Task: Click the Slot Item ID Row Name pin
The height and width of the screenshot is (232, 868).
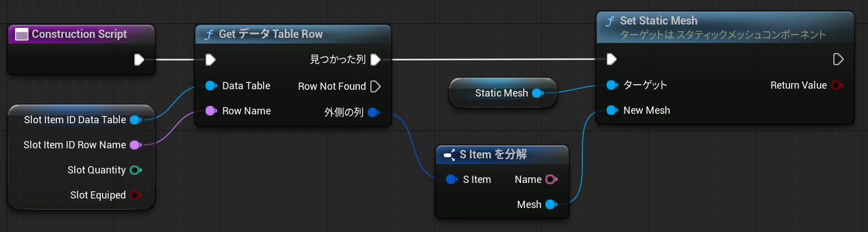Action: [135, 145]
